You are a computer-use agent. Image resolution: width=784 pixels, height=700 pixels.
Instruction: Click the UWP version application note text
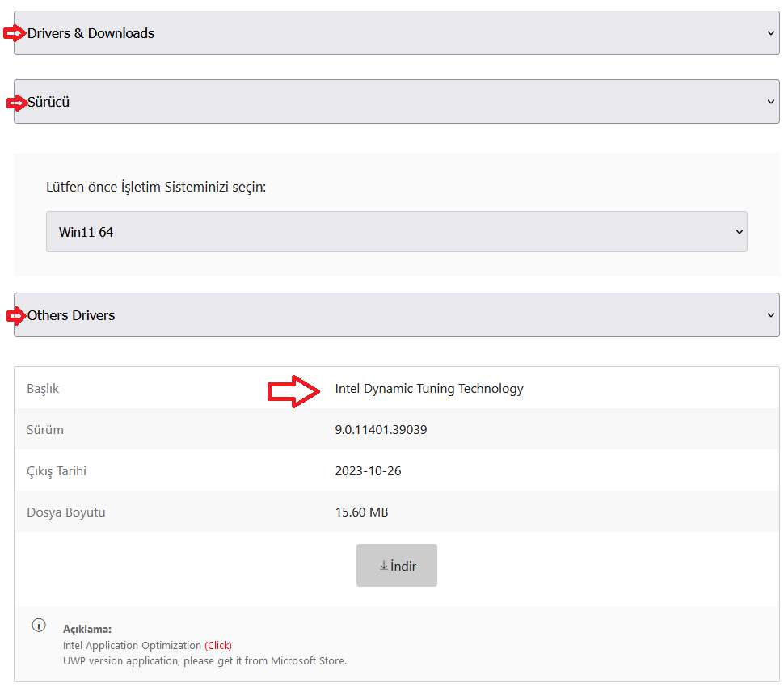[x=204, y=661]
